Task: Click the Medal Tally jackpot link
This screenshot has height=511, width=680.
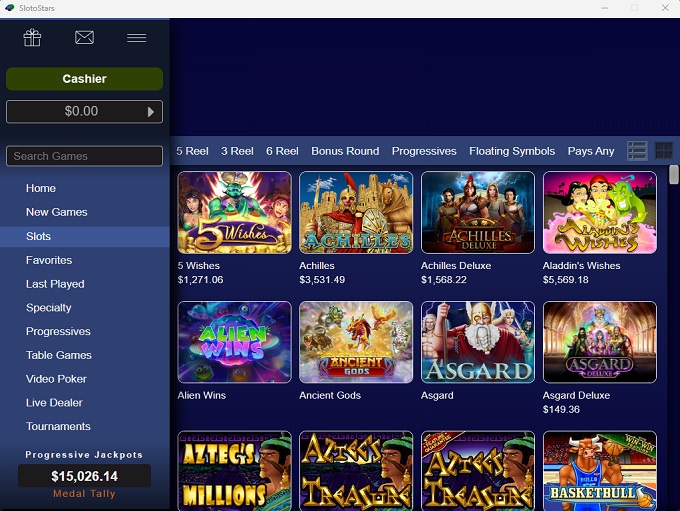Action: pos(84,493)
